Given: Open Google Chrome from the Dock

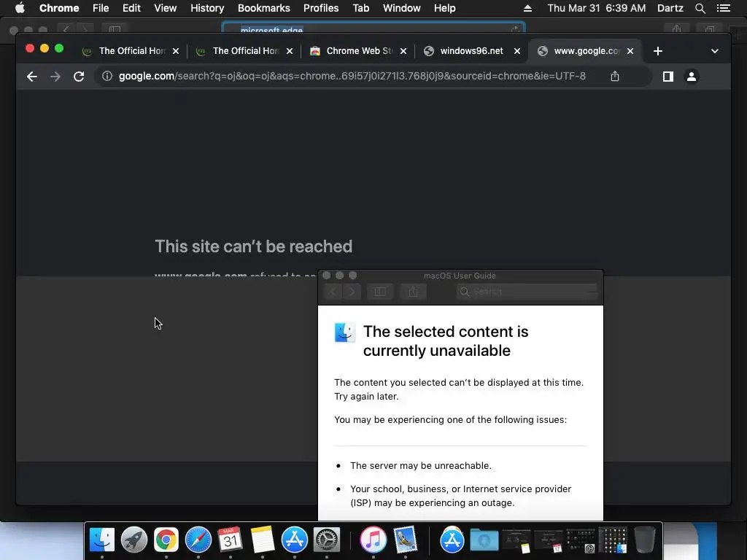Looking at the screenshot, I should [x=166, y=540].
